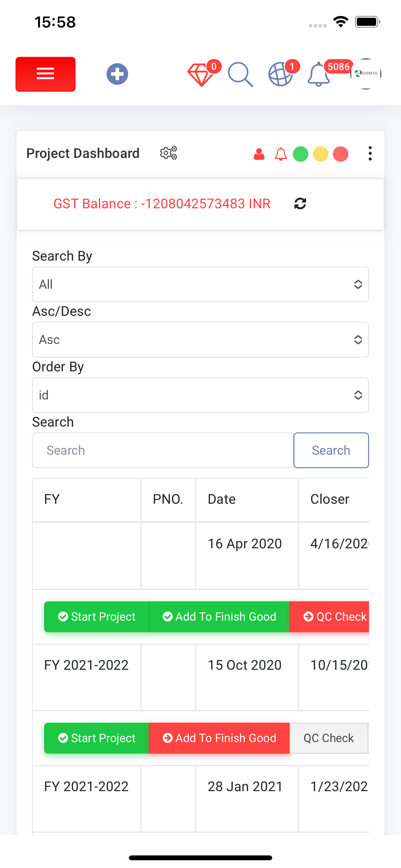Click the magnifying glass search icon
Screen dimensions: 401x868
pos(240,75)
